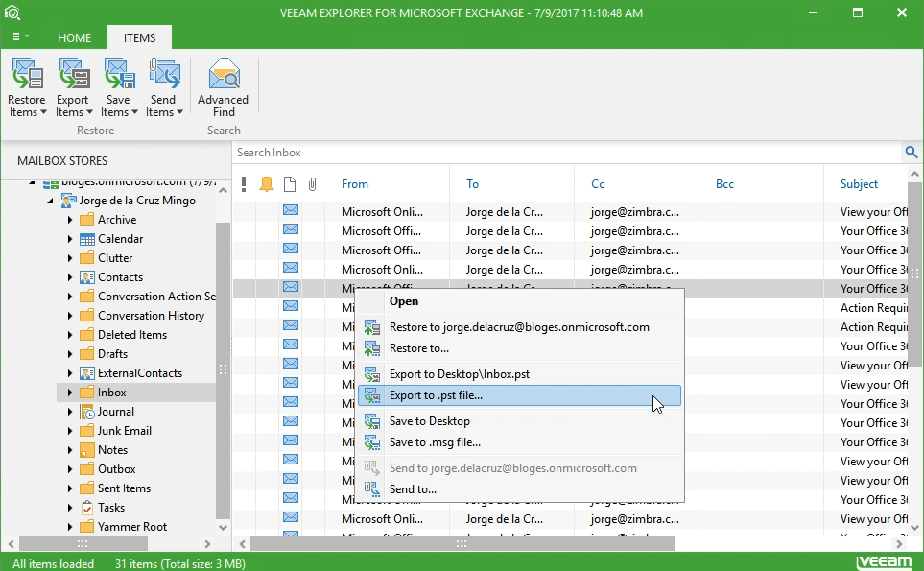
Task: Click the Archive folder icon
Action: pos(86,220)
